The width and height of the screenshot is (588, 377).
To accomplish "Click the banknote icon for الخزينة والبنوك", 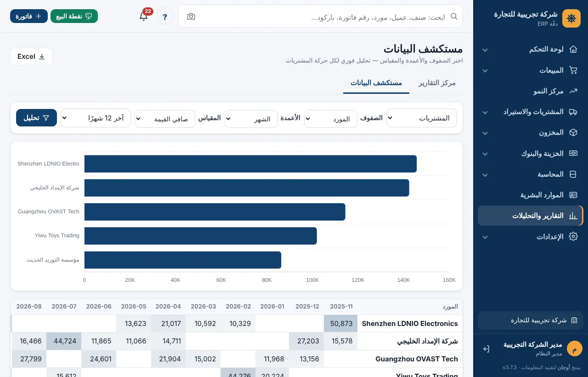I will pos(573,154).
